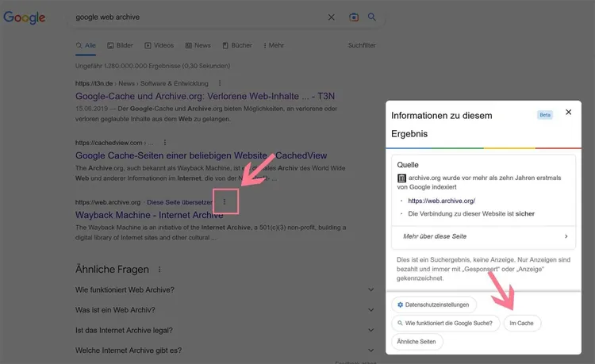Open Wayback Machine - Internet Archive result
Viewport: 595px width, 364px height.
(149, 215)
